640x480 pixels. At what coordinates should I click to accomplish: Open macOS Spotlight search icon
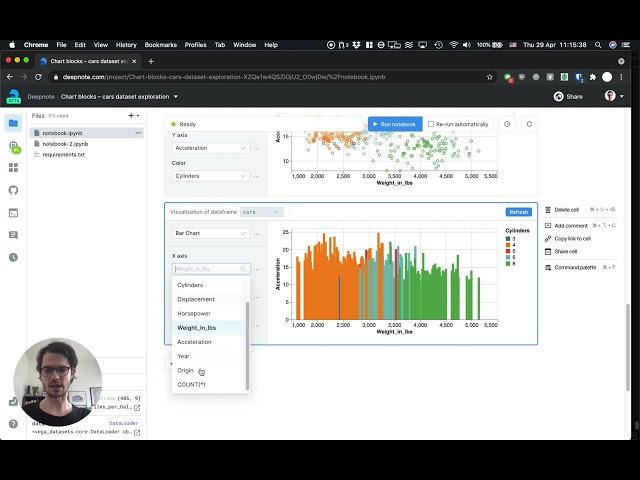(x=598, y=45)
